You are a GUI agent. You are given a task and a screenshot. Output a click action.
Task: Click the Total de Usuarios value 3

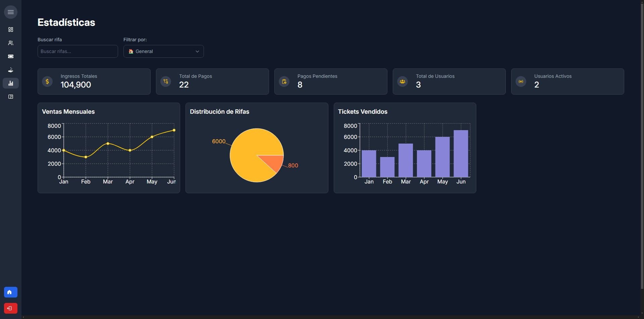click(x=418, y=85)
